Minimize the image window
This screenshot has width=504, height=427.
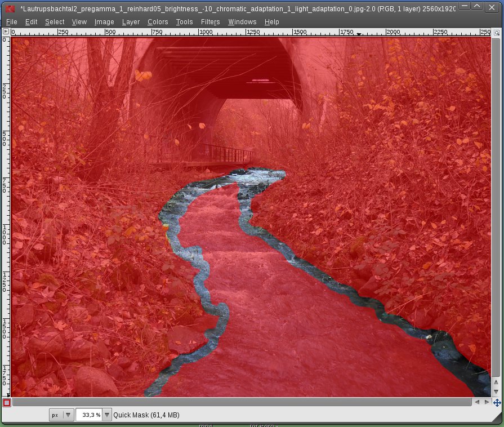tap(463, 7)
